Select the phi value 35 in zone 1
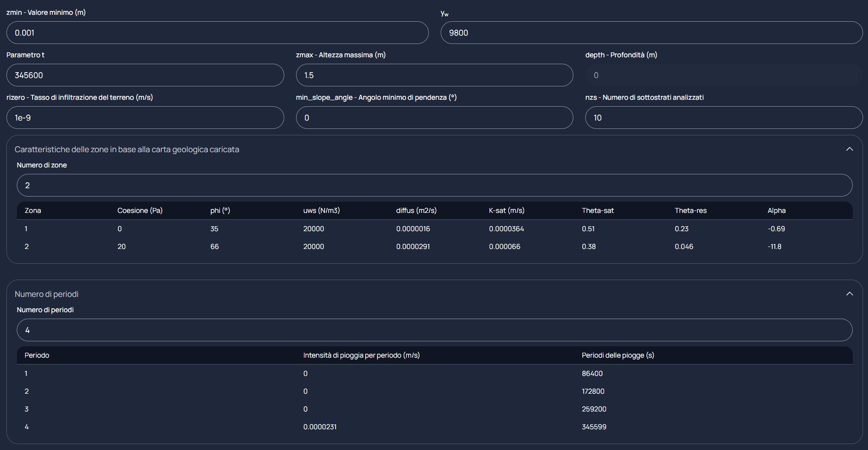This screenshot has height=450, width=868. coord(214,229)
